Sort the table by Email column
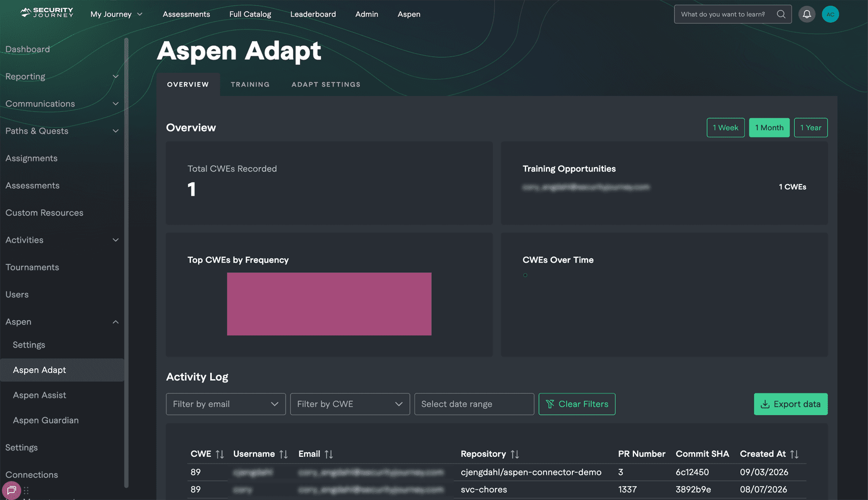Image resolution: width=868 pixels, height=500 pixels. [329, 454]
